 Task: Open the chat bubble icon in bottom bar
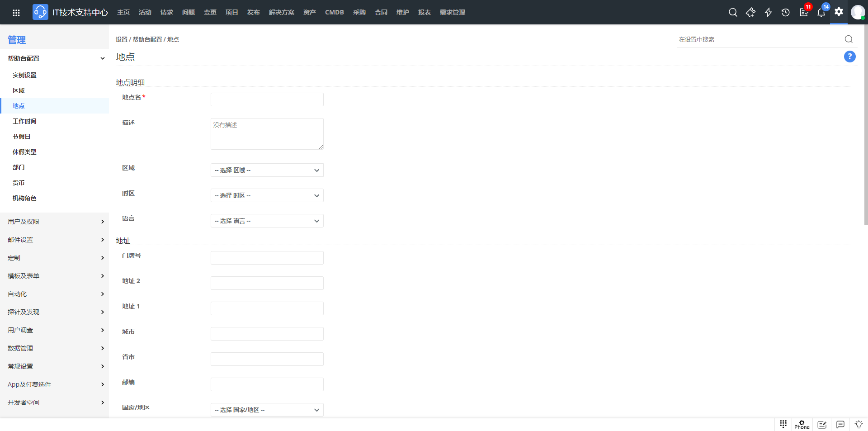coord(840,424)
